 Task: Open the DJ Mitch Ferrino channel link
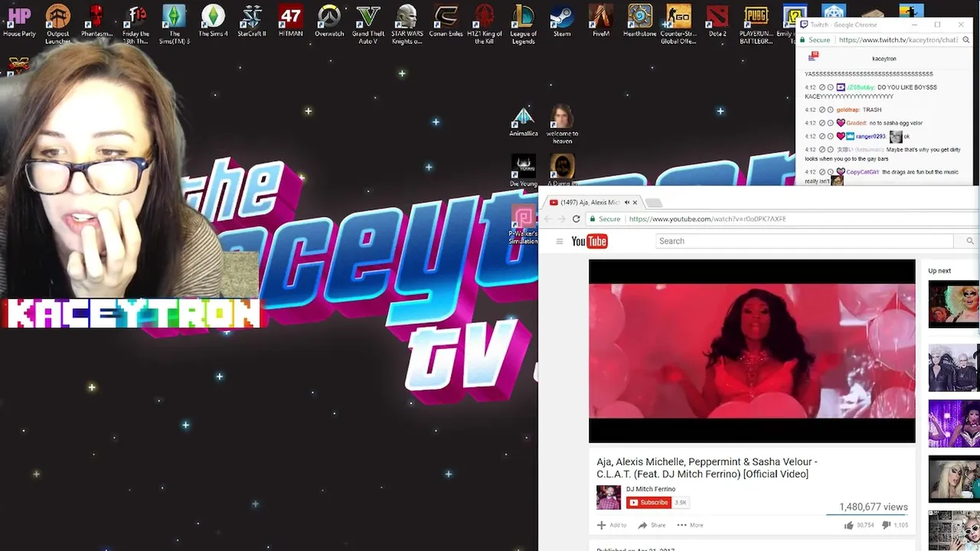pyautogui.click(x=651, y=489)
